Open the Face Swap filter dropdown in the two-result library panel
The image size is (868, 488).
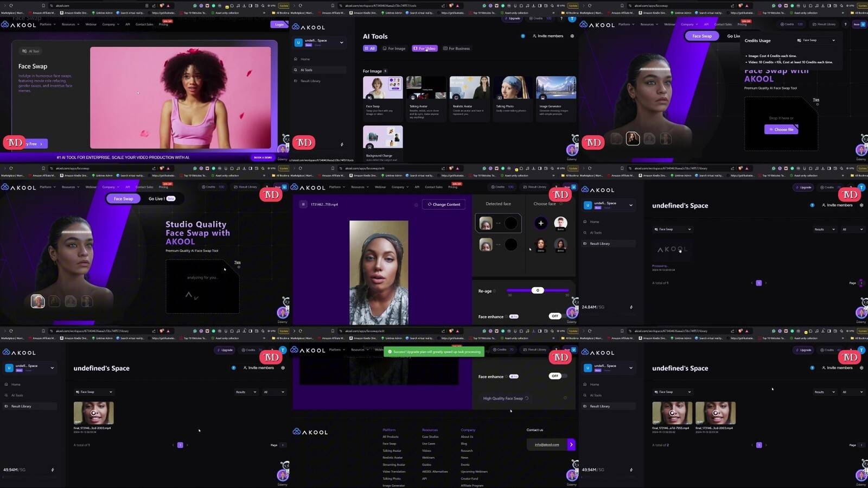coord(673,392)
